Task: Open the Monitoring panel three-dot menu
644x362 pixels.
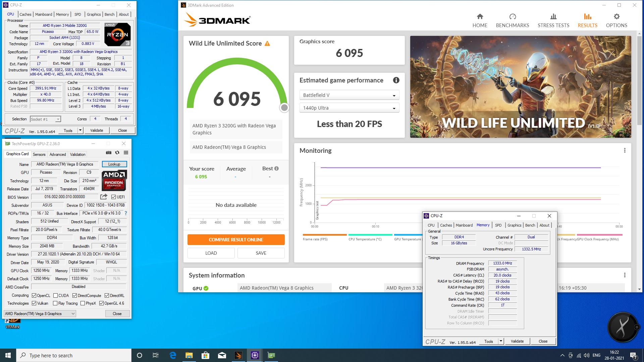Action: (625, 150)
